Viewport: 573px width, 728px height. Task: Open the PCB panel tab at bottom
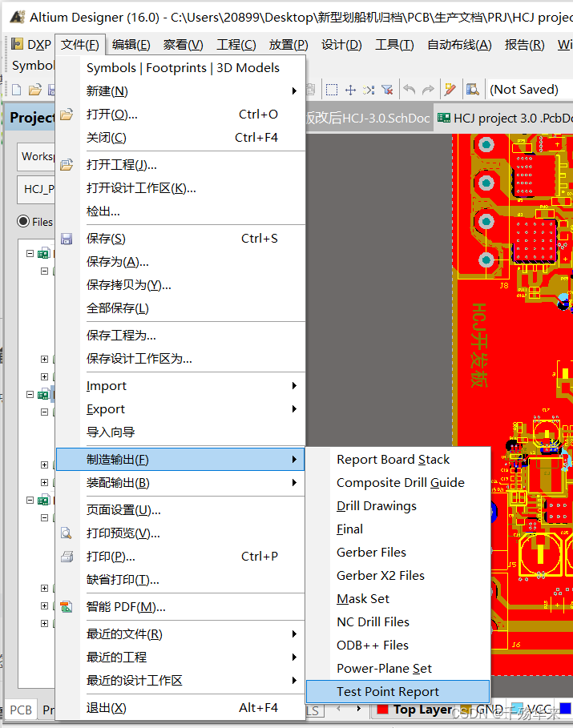point(21,710)
